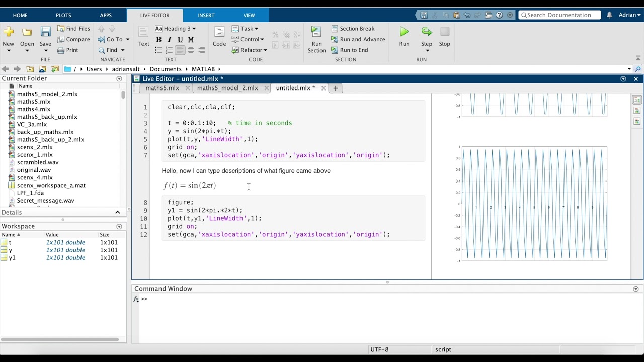Align text right
Screen dimensions: 644x362
[202, 50]
